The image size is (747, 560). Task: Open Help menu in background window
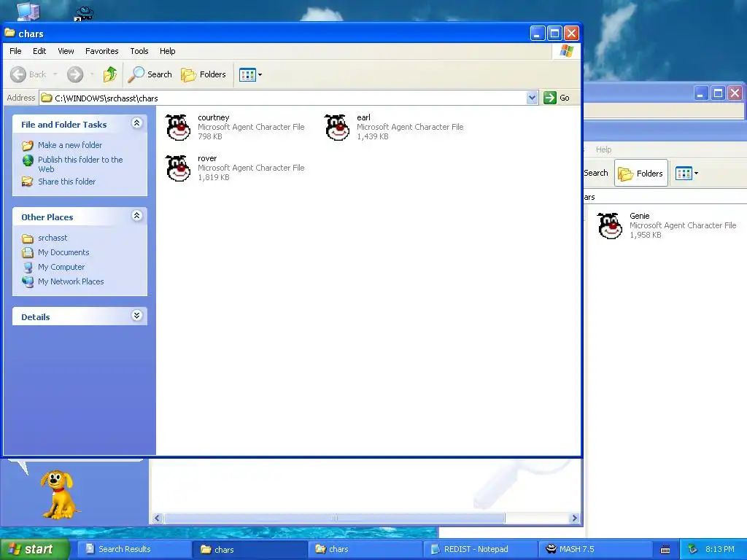(603, 149)
